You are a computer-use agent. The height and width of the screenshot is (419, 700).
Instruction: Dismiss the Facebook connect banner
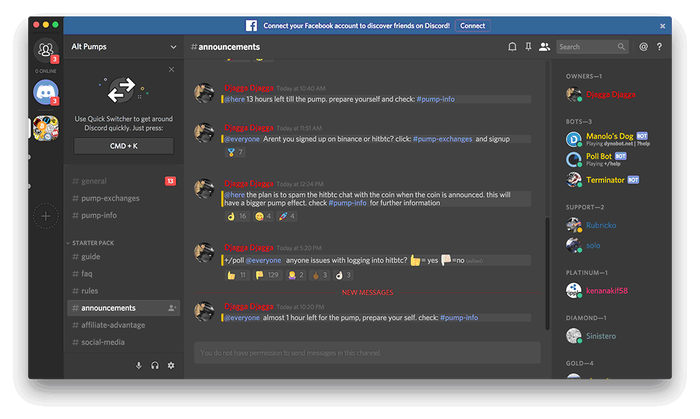click(x=662, y=26)
